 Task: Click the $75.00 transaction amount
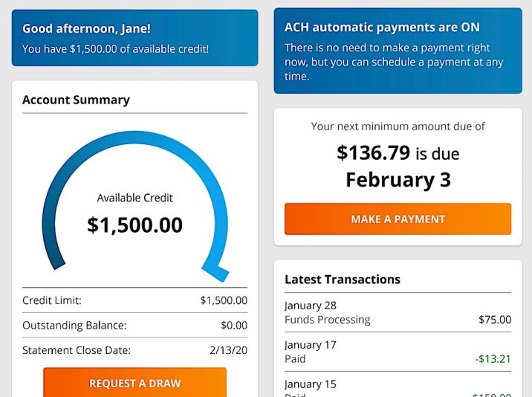(x=494, y=320)
